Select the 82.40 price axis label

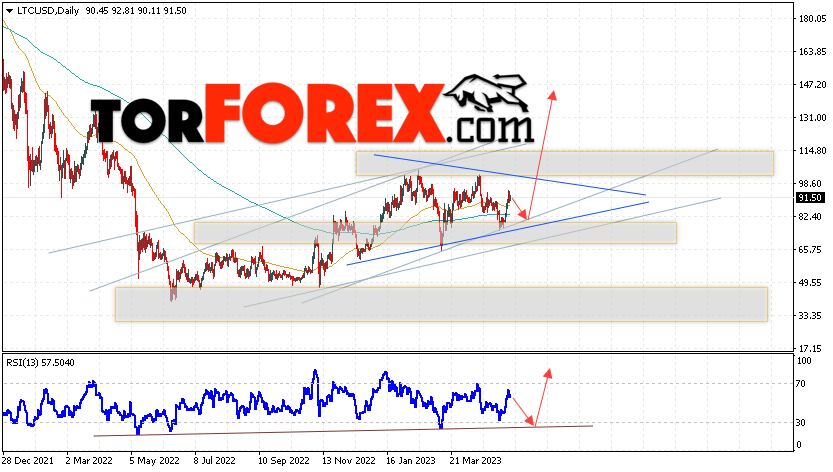[x=810, y=216]
